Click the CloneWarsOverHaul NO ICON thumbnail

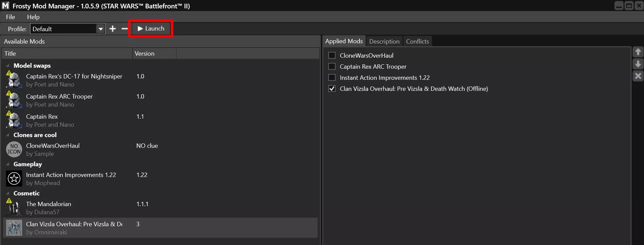tap(14, 149)
